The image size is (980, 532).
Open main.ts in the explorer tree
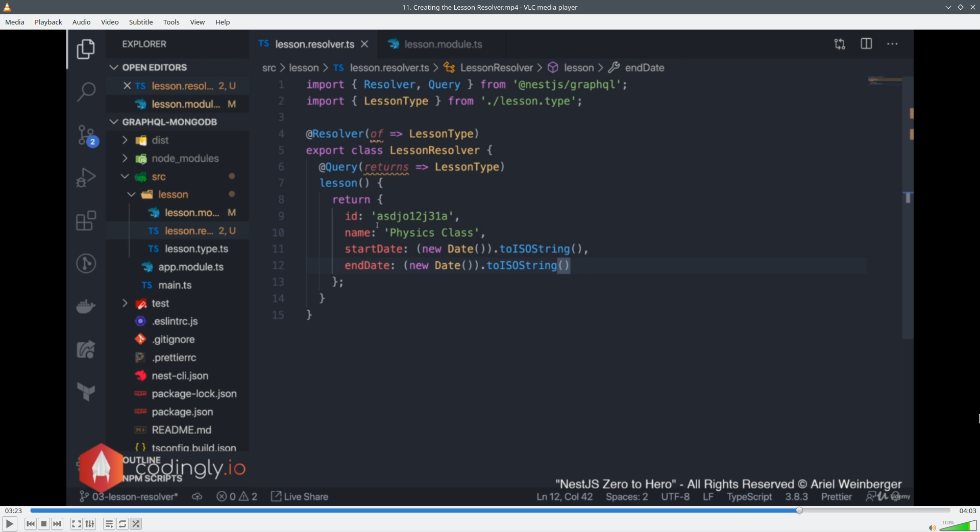(x=175, y=285)
